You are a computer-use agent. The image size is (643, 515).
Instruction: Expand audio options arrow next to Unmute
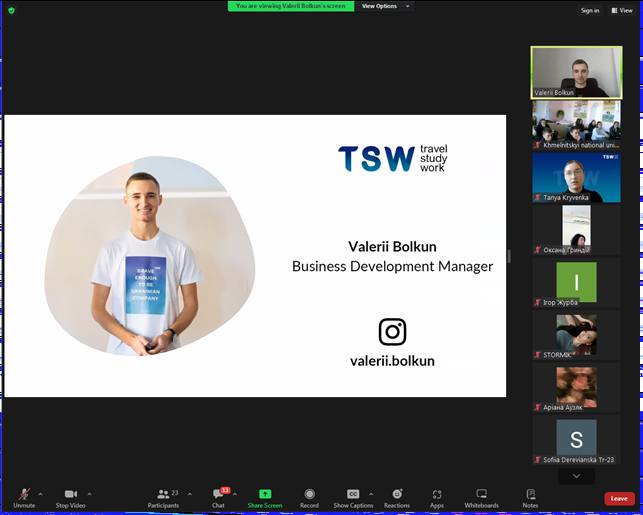point(40,494)
